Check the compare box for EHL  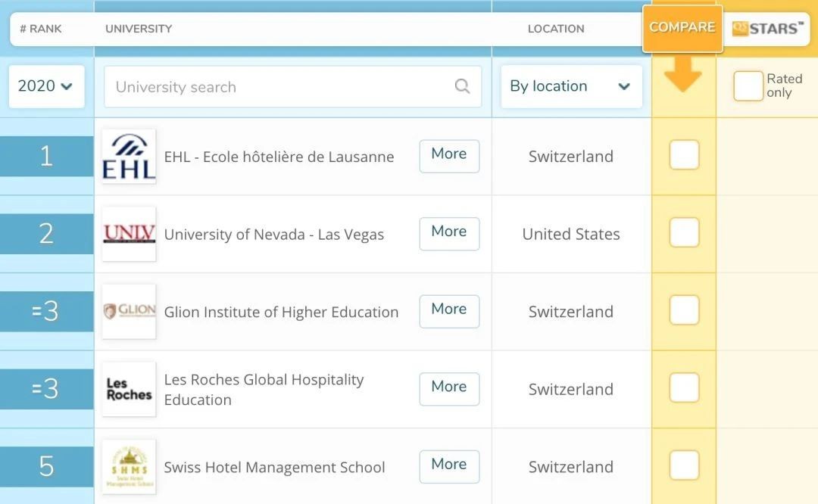(x=684, y=156)
